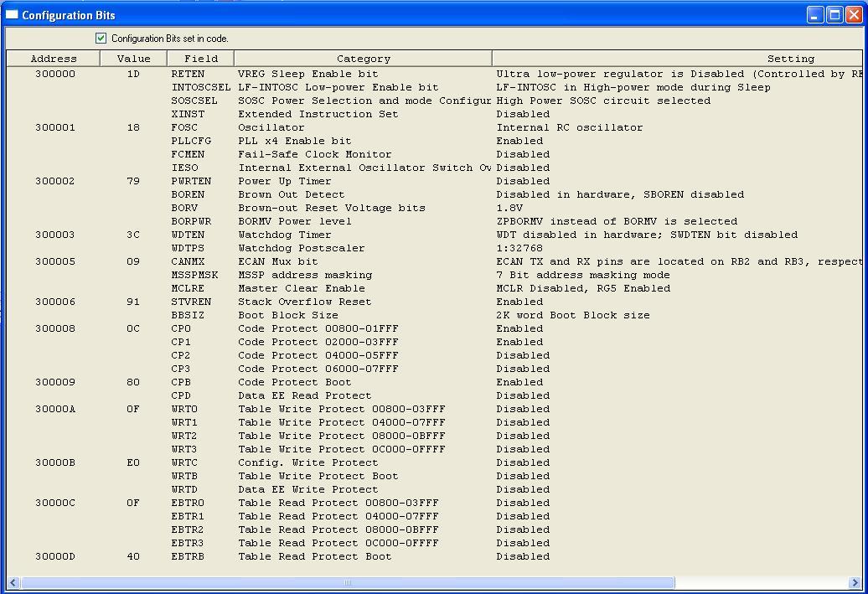The image size is (868, 594).
Task: Click the Configuration Bits window title icon
Action: 12,15
